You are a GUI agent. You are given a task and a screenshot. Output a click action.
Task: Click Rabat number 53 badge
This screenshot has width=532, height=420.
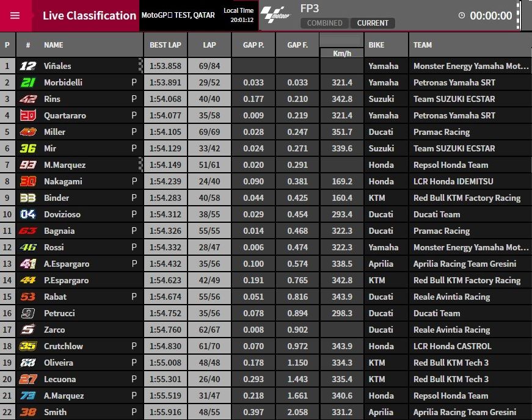(x=28, y=297)
